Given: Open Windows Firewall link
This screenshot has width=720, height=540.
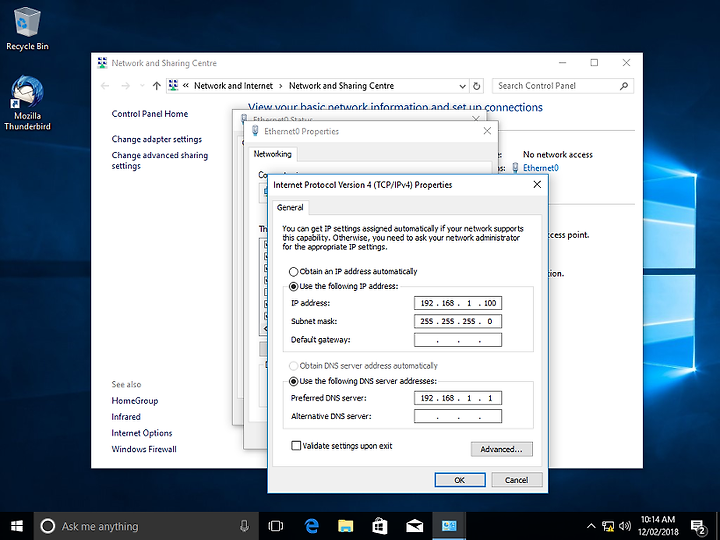Looking at the screenshot, I should [x=144, y=449].
